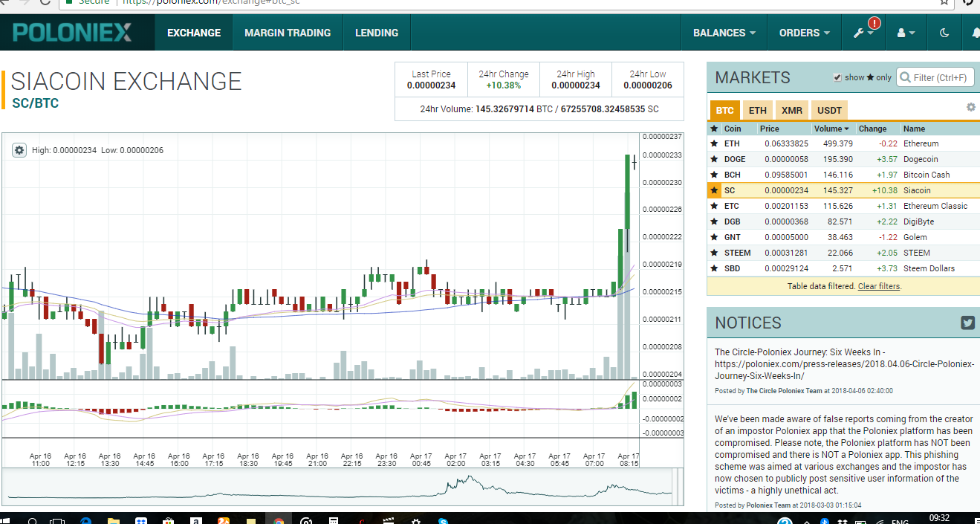The width and height of the screenshot is (980, 524).
Task: Switch to XMR markets tab
Action: click(792, 110)
